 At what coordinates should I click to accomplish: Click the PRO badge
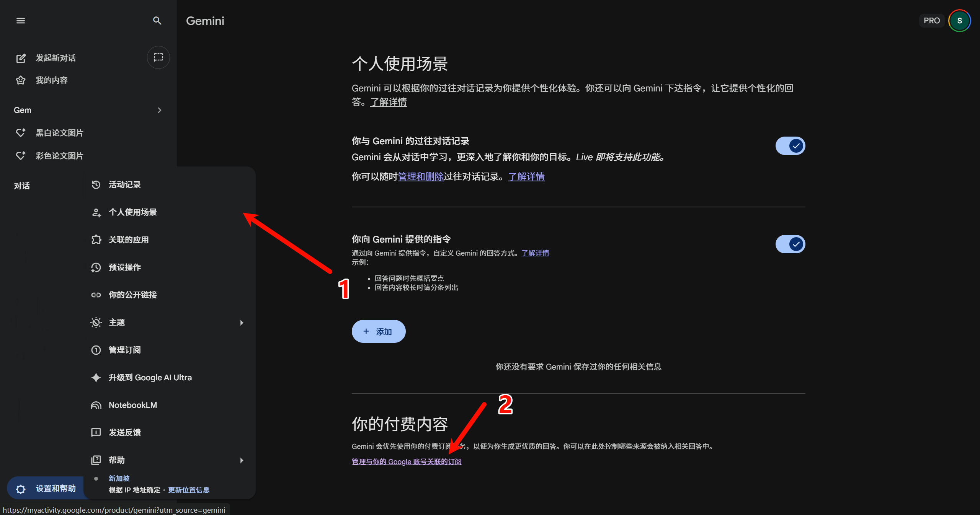tap(932, 21)
